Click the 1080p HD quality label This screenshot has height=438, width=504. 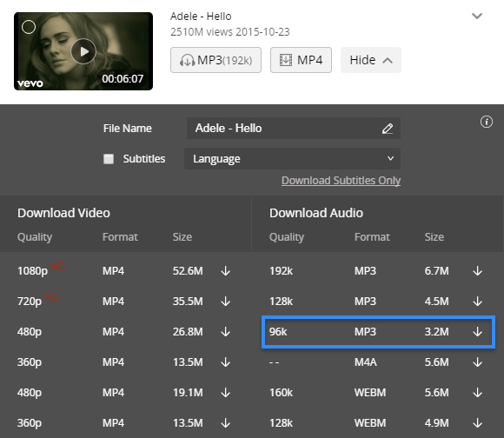(41, 269)
